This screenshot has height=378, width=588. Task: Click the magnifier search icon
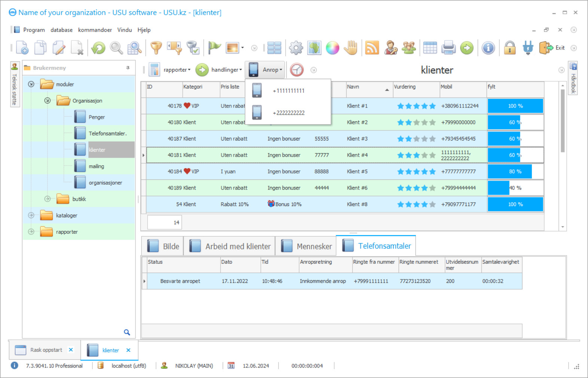coord(116,48)
